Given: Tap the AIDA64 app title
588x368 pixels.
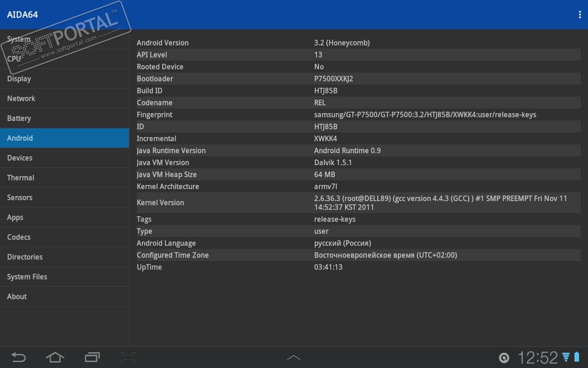Looking at the screenshot, I should click(x=23, y=15).
